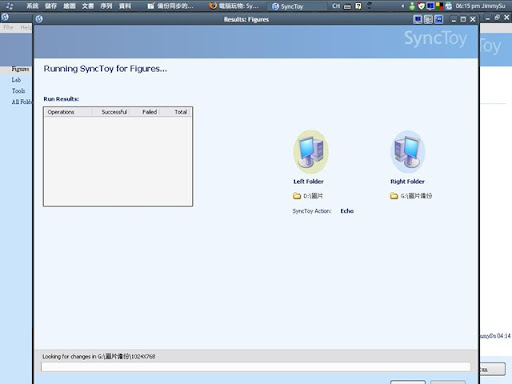Image resolution: width=512 pixels, height=384 pixels.
Task: Select Tools folder pair in background sidebar
Action: pyautogui.click(x=18, y=91)
